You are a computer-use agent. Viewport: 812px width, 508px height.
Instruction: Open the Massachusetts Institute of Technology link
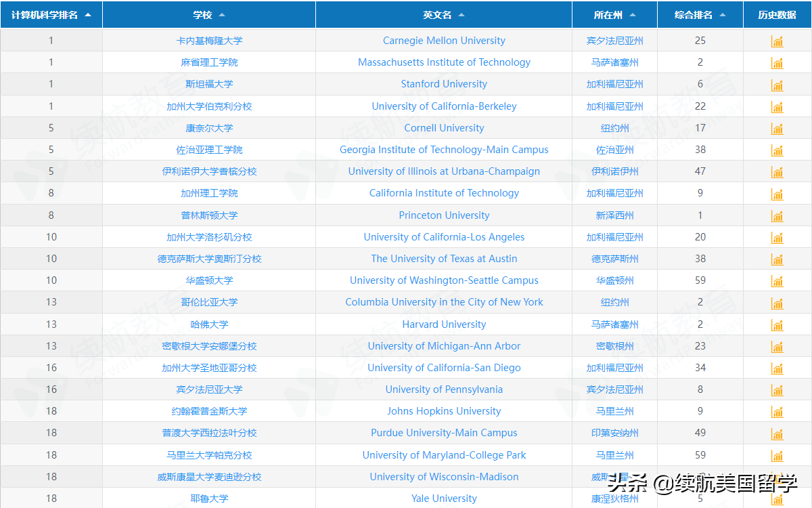444,62
